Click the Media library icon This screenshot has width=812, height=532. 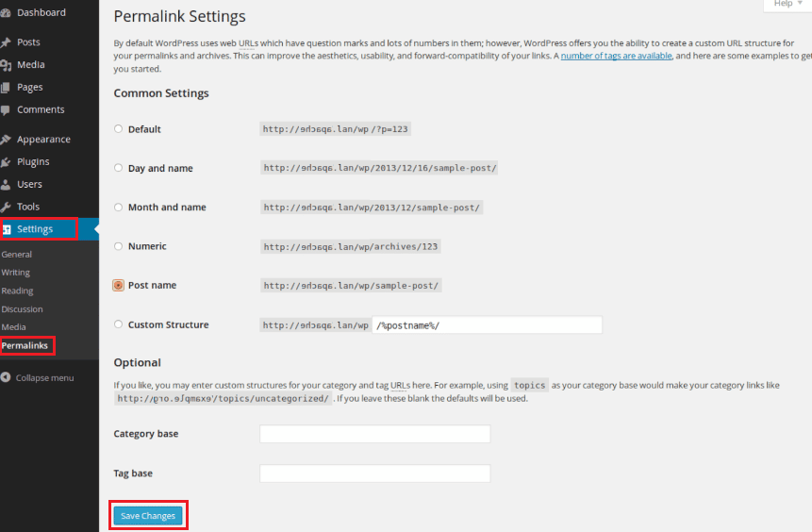click(x=5, y=65)
